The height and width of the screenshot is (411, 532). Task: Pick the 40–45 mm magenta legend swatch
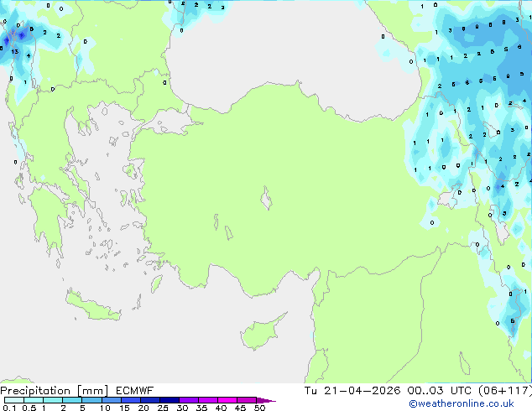click(x=227, y=400)
